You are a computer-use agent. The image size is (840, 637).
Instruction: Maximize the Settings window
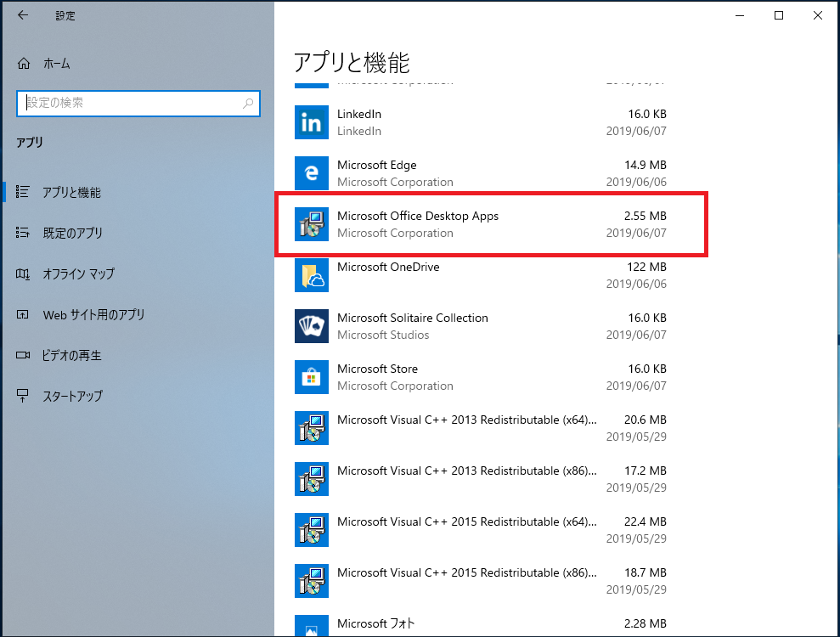tap(779, 15)
